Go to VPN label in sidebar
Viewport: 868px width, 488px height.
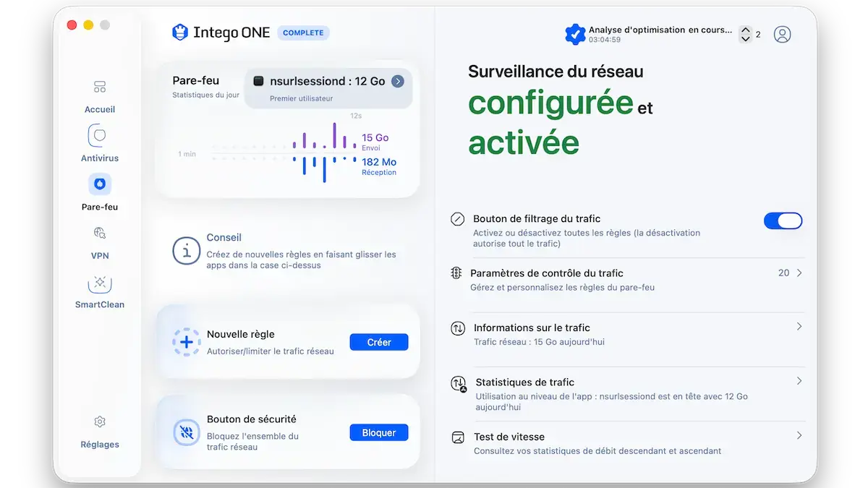click(100, 256)
